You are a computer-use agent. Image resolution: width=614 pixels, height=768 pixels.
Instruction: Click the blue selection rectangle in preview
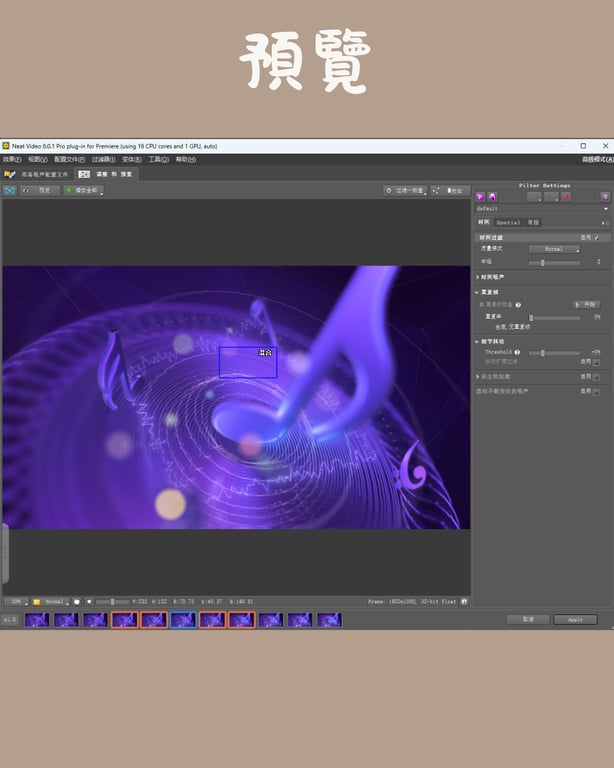(248, 362)
